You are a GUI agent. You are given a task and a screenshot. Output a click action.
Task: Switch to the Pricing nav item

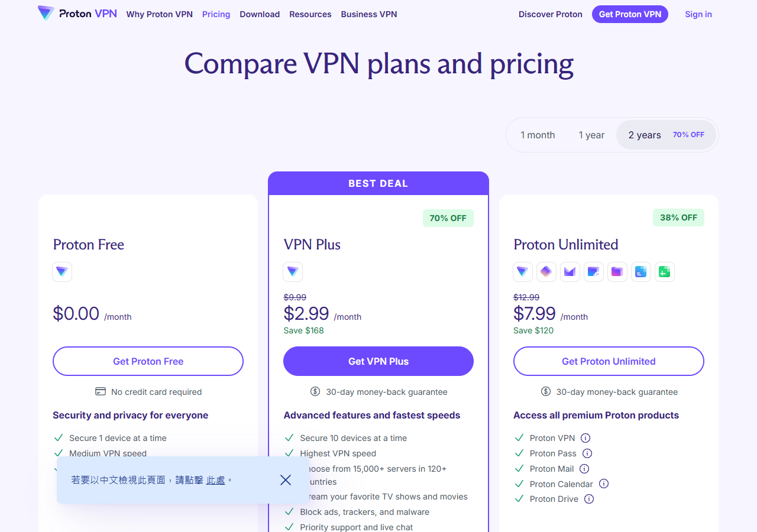point(216,14)
